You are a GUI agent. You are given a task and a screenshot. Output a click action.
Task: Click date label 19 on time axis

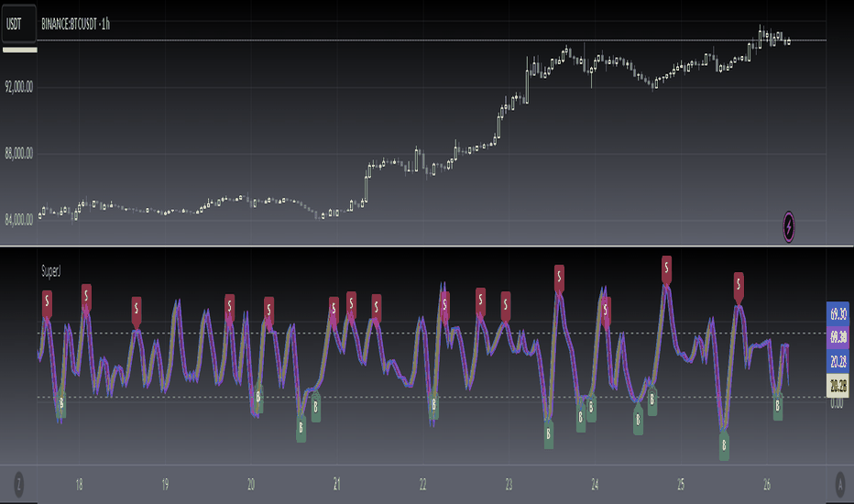[x=165, y=485]
